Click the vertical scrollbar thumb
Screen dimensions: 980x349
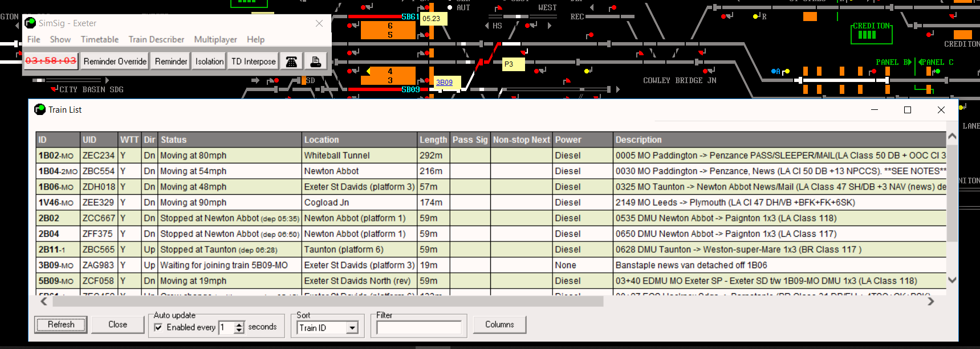pos(952,192)
